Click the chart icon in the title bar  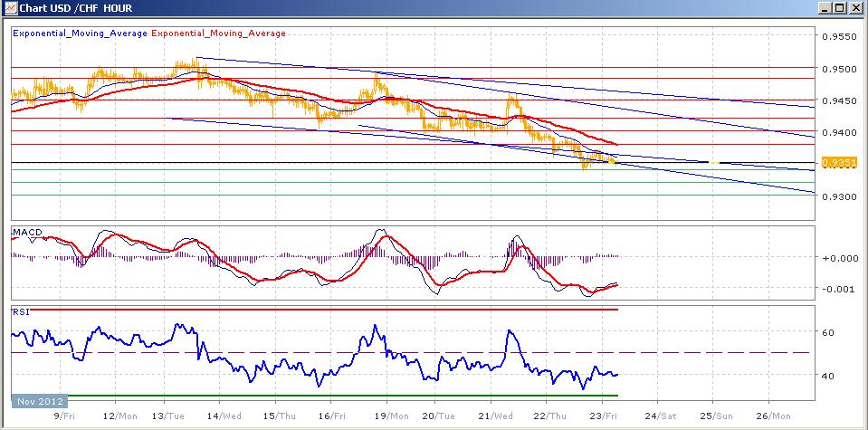[9, 9]
